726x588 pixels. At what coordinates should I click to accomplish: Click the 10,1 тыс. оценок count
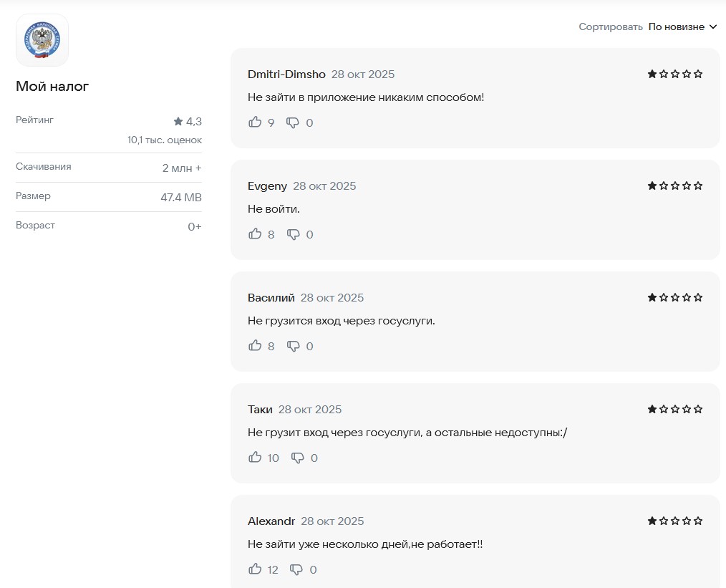point(165,140)
